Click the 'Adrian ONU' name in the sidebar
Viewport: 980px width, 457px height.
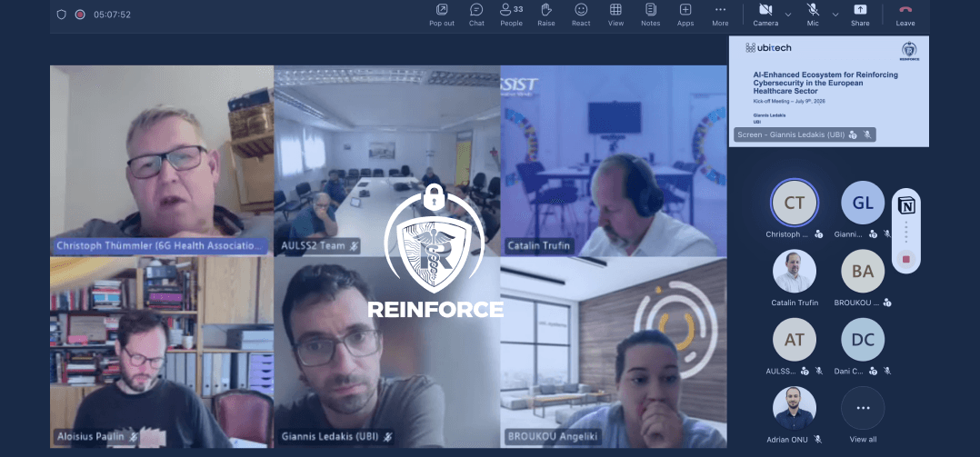(x=787, y=440)
